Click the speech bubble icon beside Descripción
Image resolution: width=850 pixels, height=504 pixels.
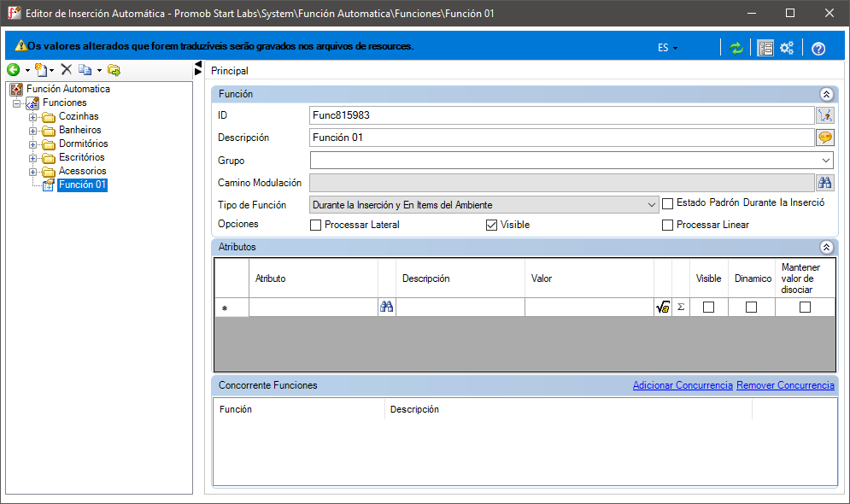825,138
